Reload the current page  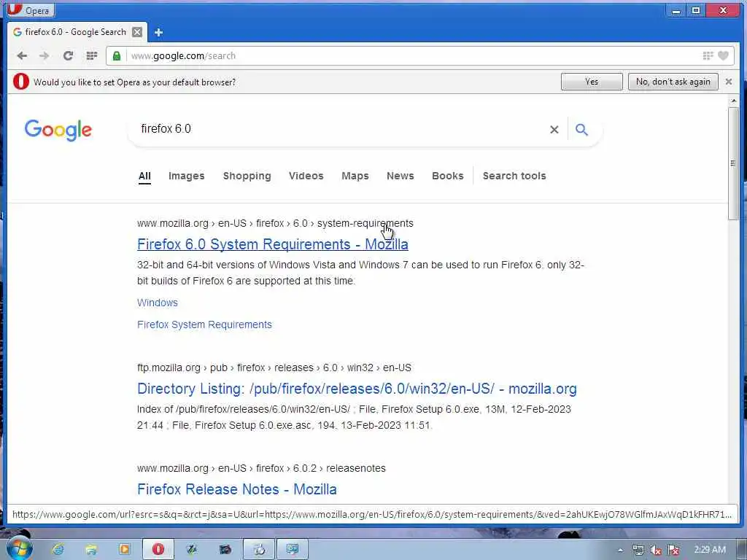(x=68, y=55)
